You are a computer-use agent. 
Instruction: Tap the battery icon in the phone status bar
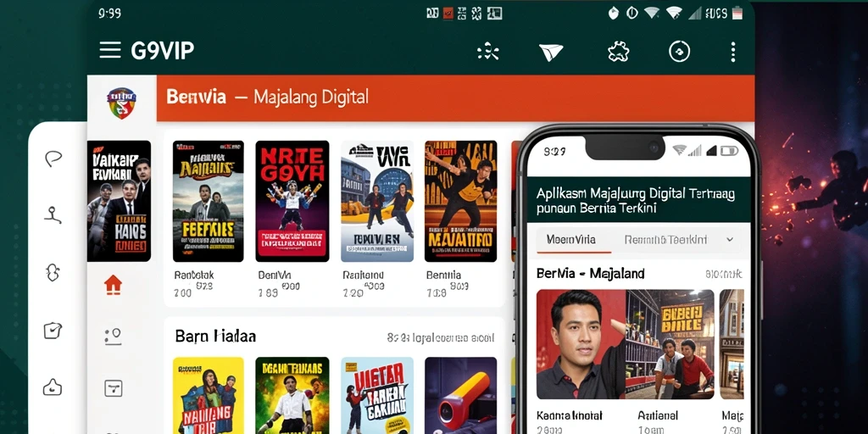click(730, 151)
